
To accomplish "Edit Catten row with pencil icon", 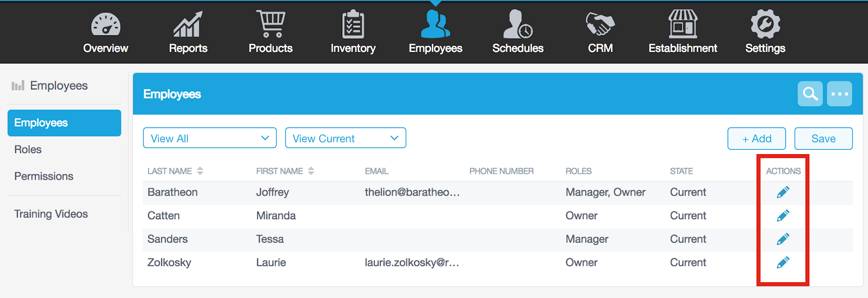I will coord(783,215).
